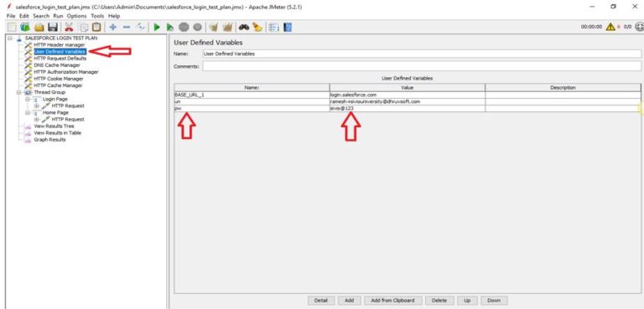The width and height of the screenshot is (644, 309).
Task: Click the blue plus Expand All icon
Action: pos(113,27)
